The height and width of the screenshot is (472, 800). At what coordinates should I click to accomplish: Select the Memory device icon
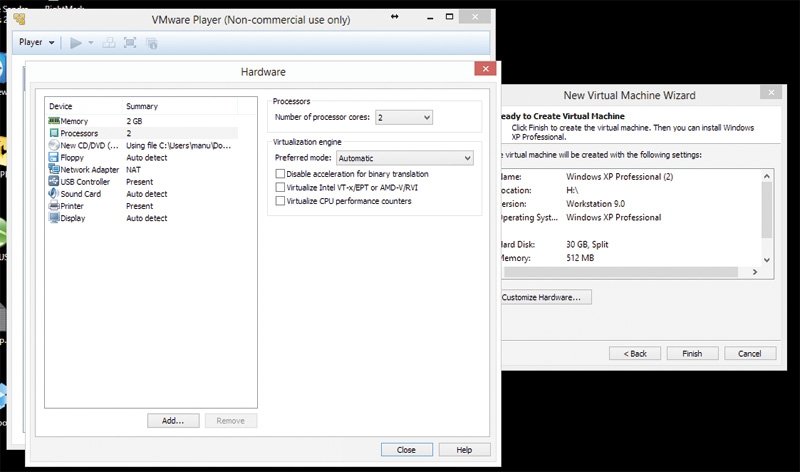pyautogui.click(x=54, y=121)
